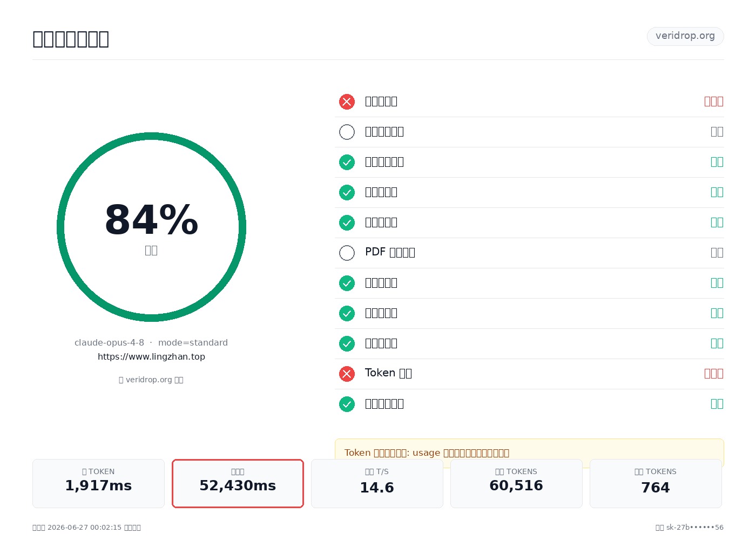Viewport: 756px width, 540px height.
Task: Select the 1,917ms TOKEN stat card
Action: (98, 483)
